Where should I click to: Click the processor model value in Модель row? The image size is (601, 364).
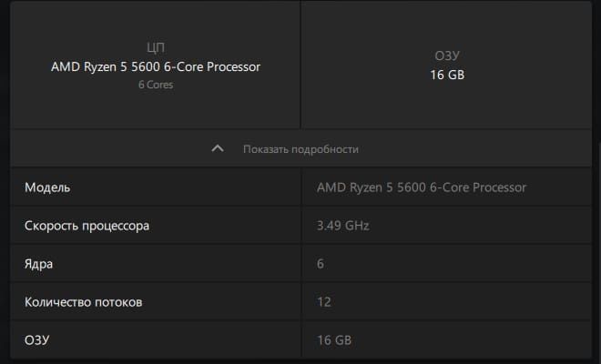pyautogui.click(x=422, y=187)
